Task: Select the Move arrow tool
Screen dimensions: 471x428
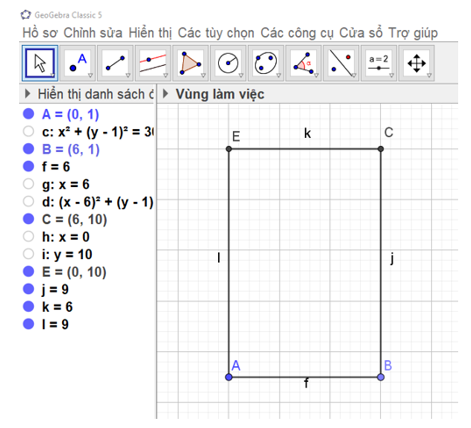Action: coord(40,63)
